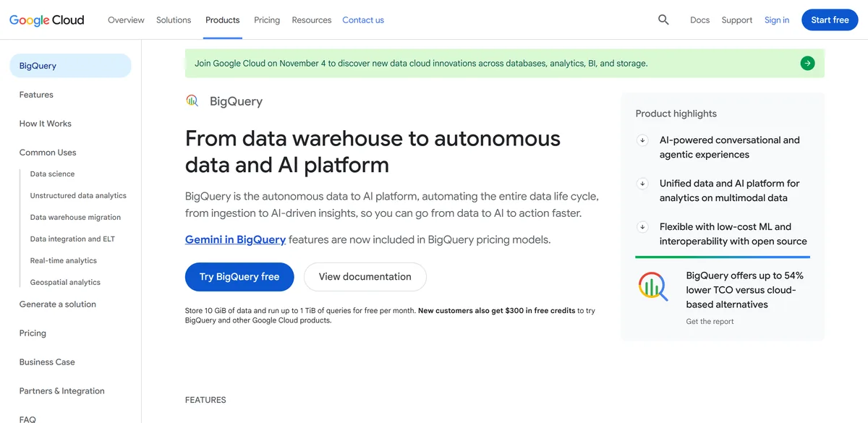868x423 pixels.
Task: Click Try BigQuery free button
Action: tap(239, 277)
